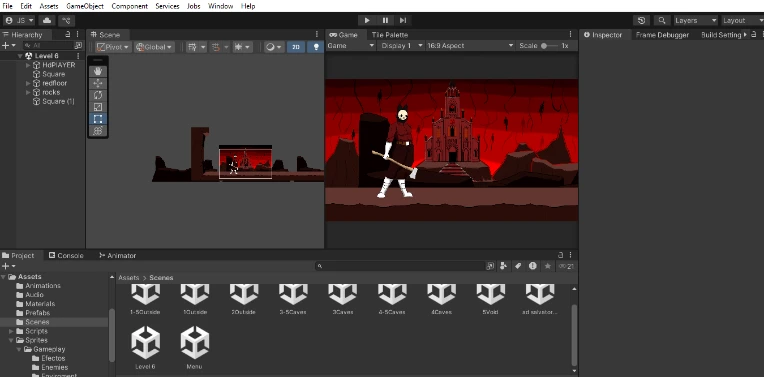Step one frame forward
The height and width of the screenshot is (377, 764).
click(x=402, y=20)
